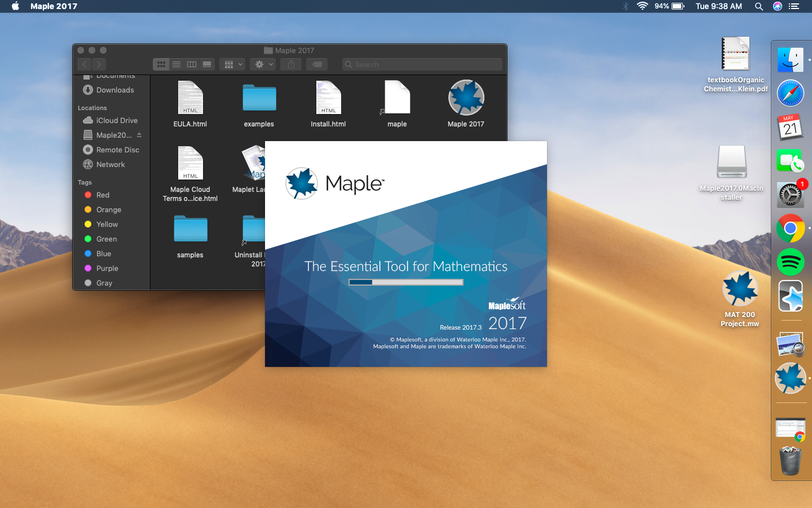Viewport: 812px width, 508px height.
Task: Click the Finder Search field
Action: click(x=422, y=64)
